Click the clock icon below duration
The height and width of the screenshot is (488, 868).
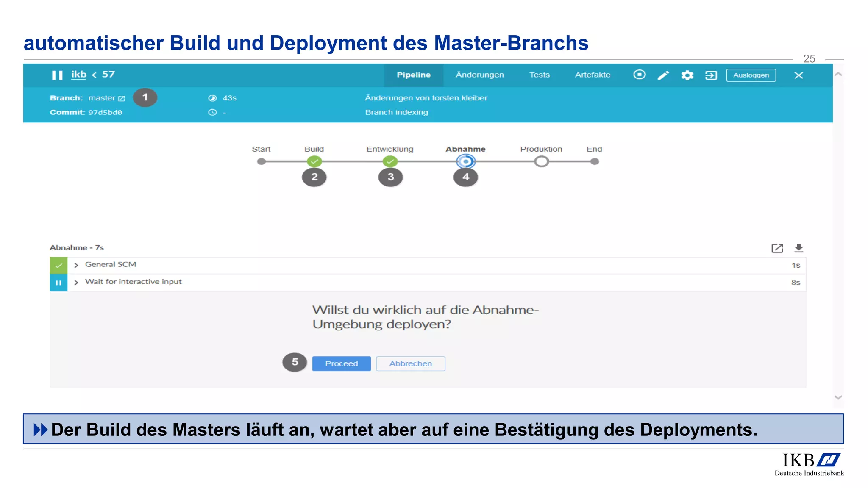coord(212,112)
